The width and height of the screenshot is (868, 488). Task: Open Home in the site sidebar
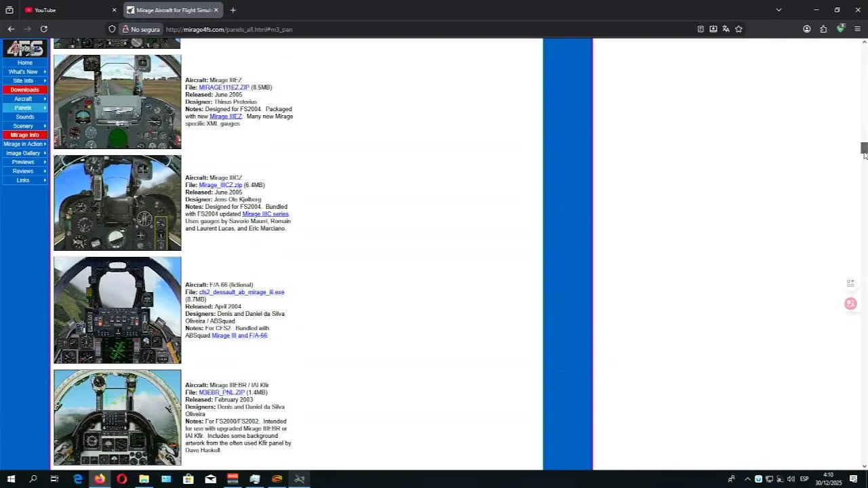[x=25, y=62]
